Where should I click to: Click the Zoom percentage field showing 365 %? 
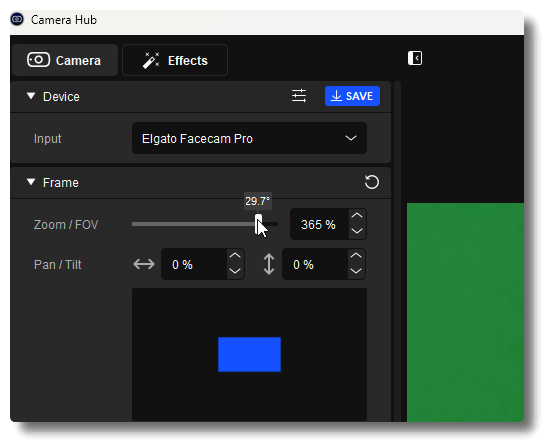coord(319,224)
